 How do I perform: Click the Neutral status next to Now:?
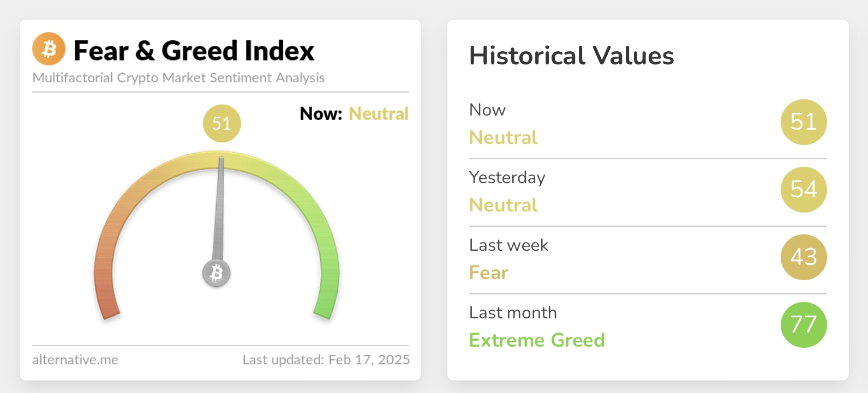click(x=379, y=113)
